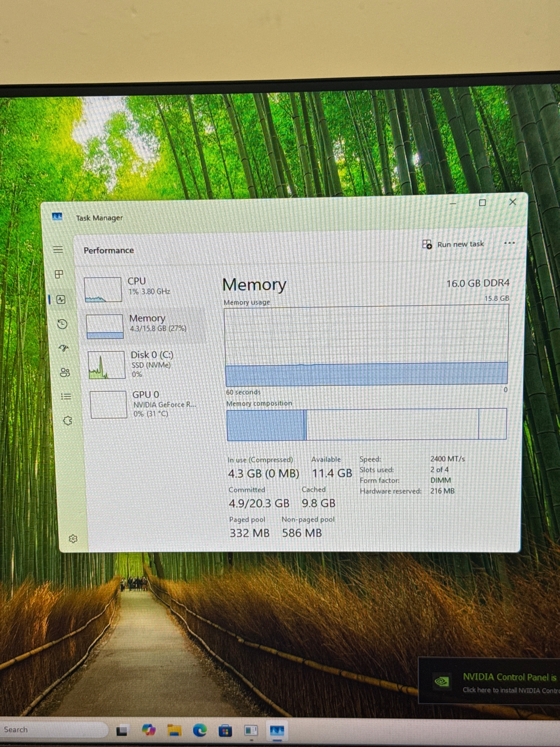Click the Memory composition bar's in-use segment
Screen dimensions: 560x747
[x=266, y=426]
